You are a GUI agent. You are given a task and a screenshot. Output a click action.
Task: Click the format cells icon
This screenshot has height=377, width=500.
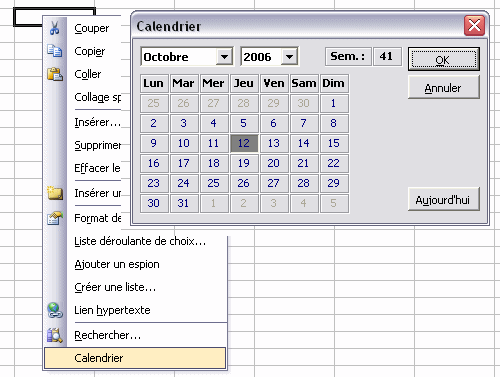(x=55, y=218)
